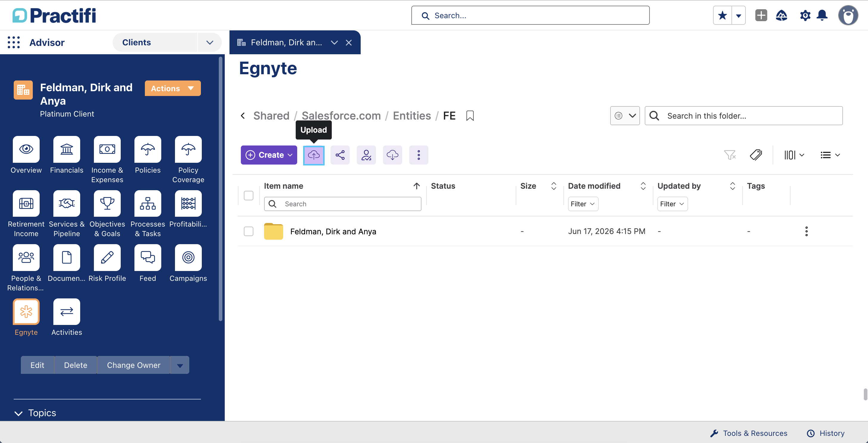
Task: Click the Change Owner button
Action: pos(134,365)
